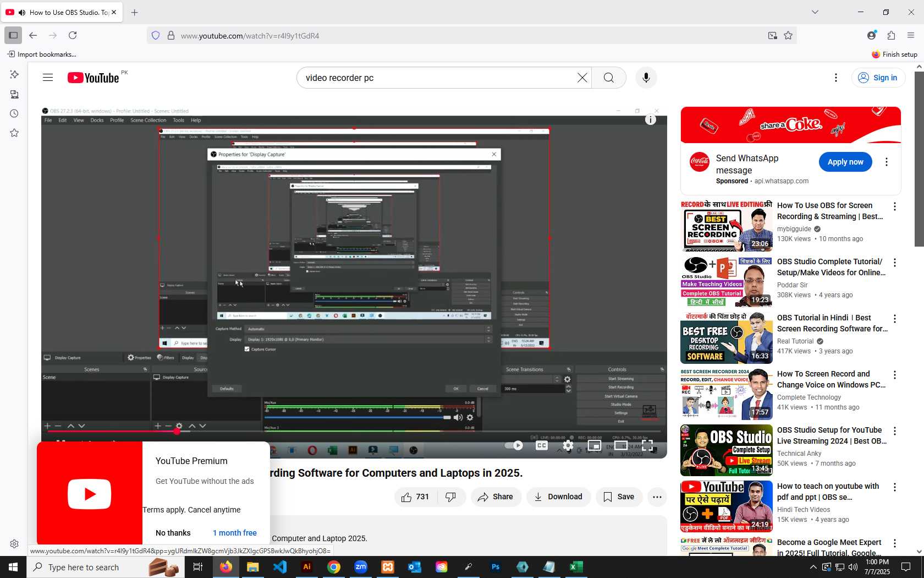The image size is (924, 578).
Task: Open more actions below the video
Action: point(657,497)
